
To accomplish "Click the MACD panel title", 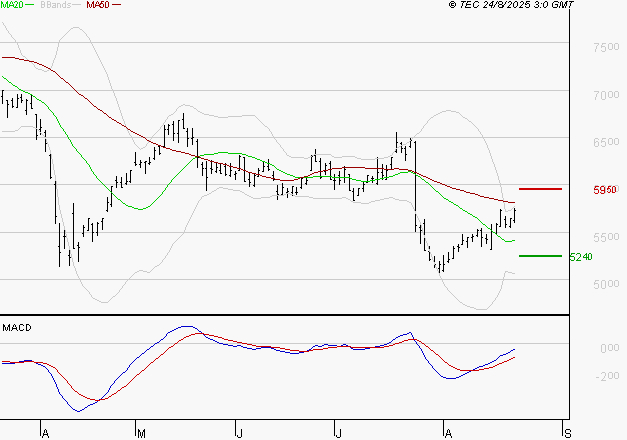I will 17,328.
